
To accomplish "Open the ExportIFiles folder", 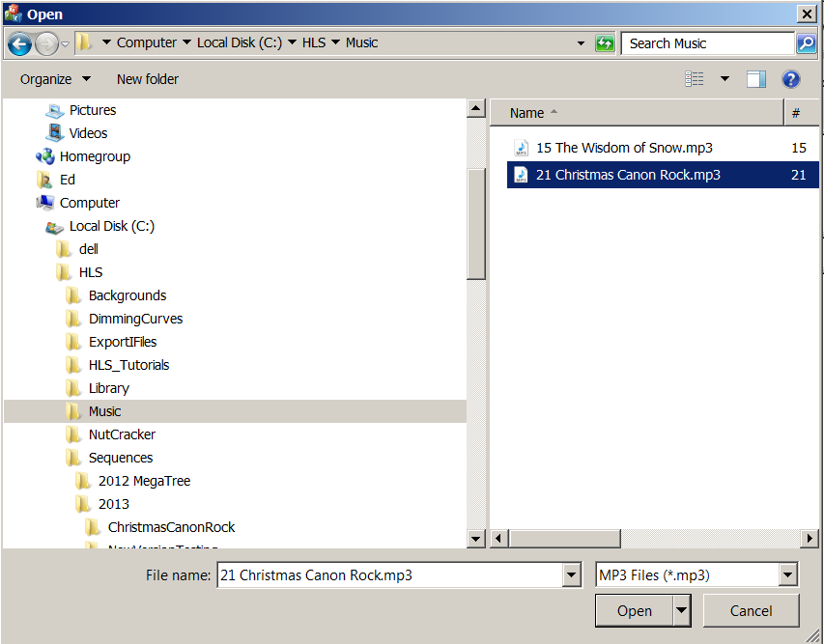I will (123, 342).
